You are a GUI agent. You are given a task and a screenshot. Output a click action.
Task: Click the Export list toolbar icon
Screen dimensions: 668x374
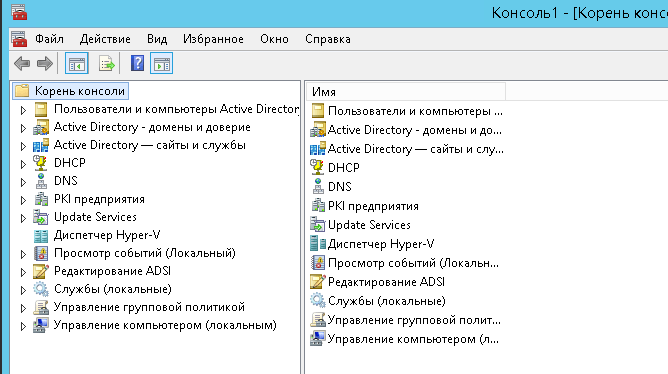[107, 64]
